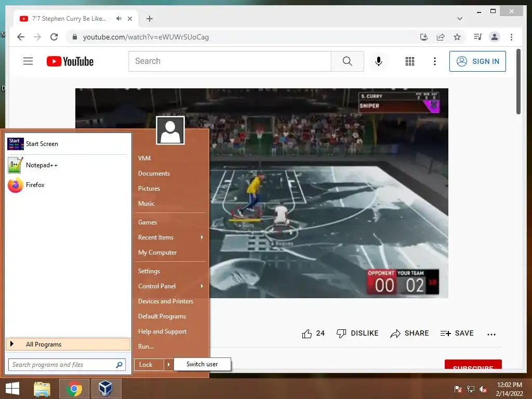The height and width of the screenshot is (399, 532).
Task: Open Start Screen from start menu
Action: pyautogui.click(x=68, y=144)
